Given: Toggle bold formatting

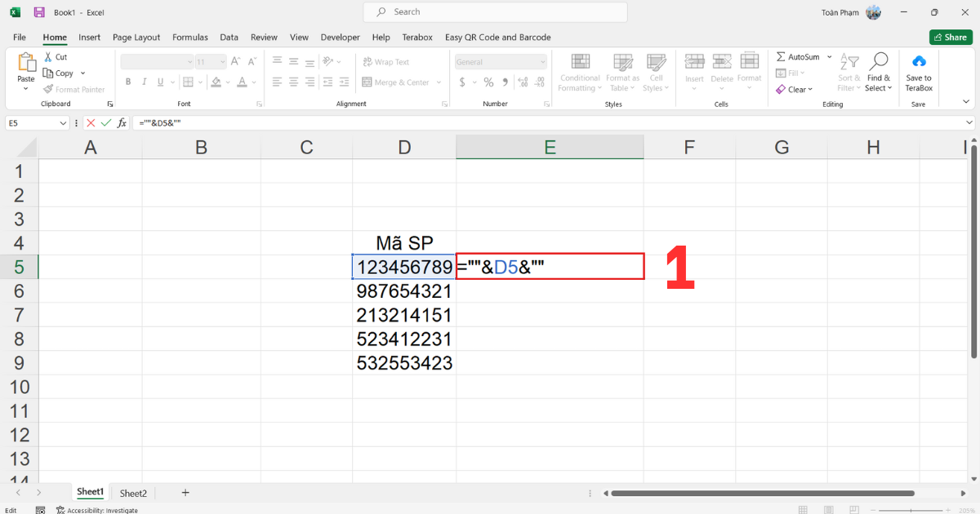Looking at the screenshot, I should [127, 82].
